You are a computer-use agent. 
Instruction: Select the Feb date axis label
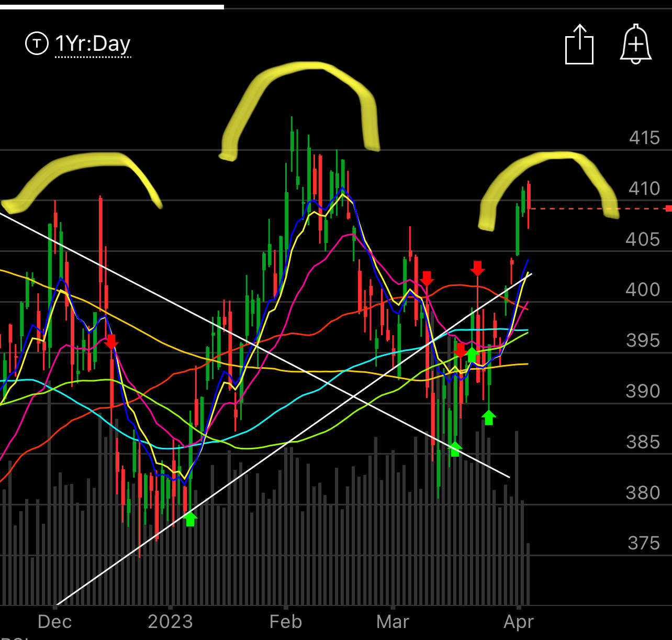click(x=285, y=622)
